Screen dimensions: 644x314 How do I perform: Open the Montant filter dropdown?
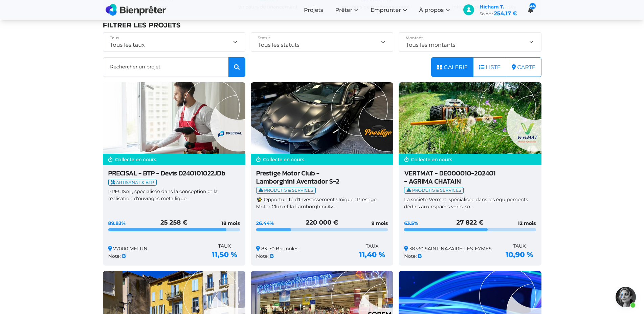470,42
